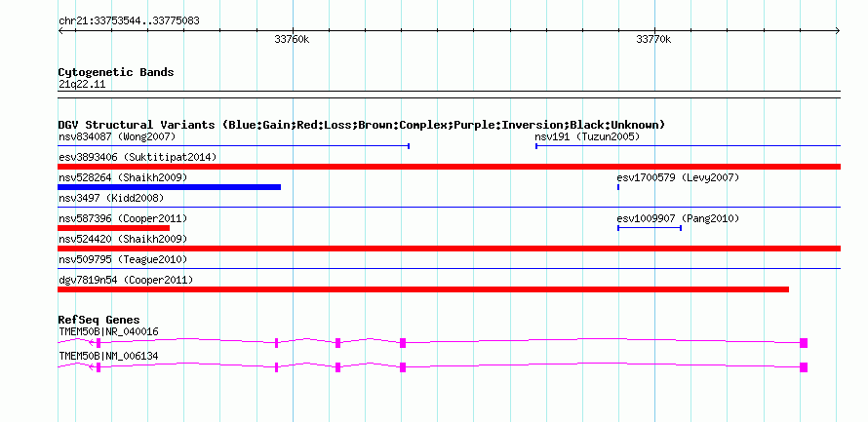Screen dimensions: 868x422
Task: Click the red nsv587396 (Cooper2011) bar
Action: [x=113, y=228]
